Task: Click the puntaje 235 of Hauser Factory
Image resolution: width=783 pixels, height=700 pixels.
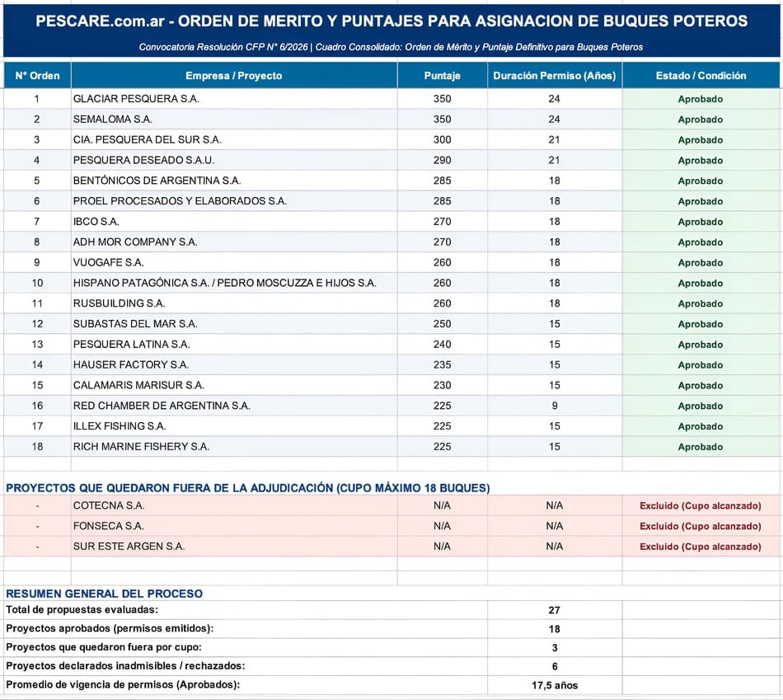Action: 443,365
